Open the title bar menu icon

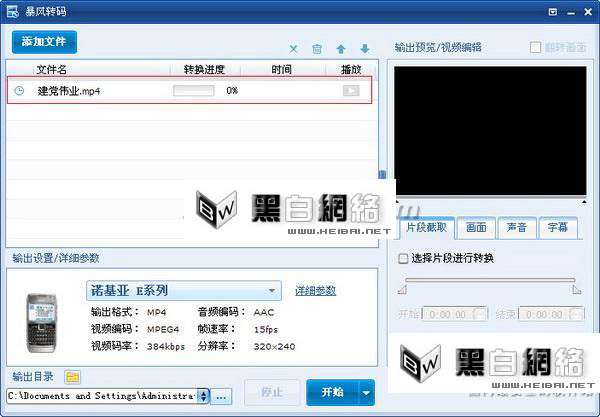point(553,12)
